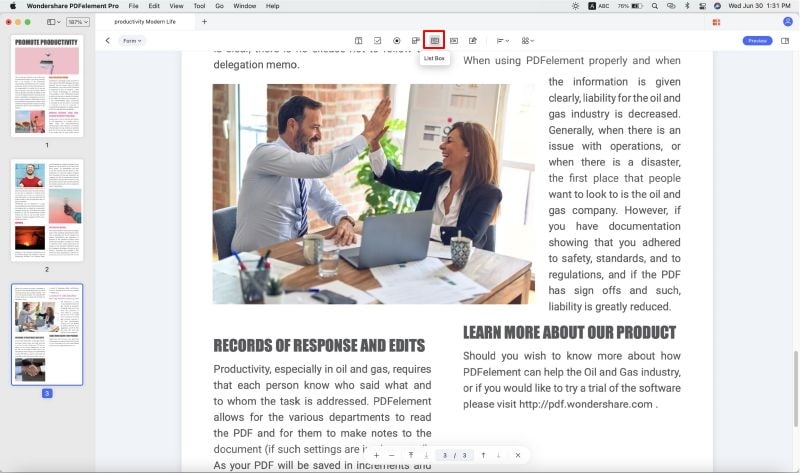Select the Signature Field form tool

tap(473, 41)
